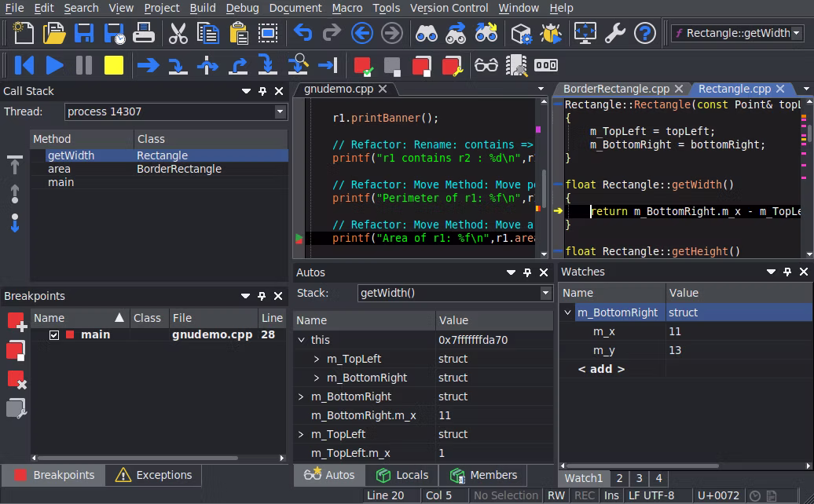Continue execution with blue play button
This screenshot has width=814, height=504.
(54, 65)
